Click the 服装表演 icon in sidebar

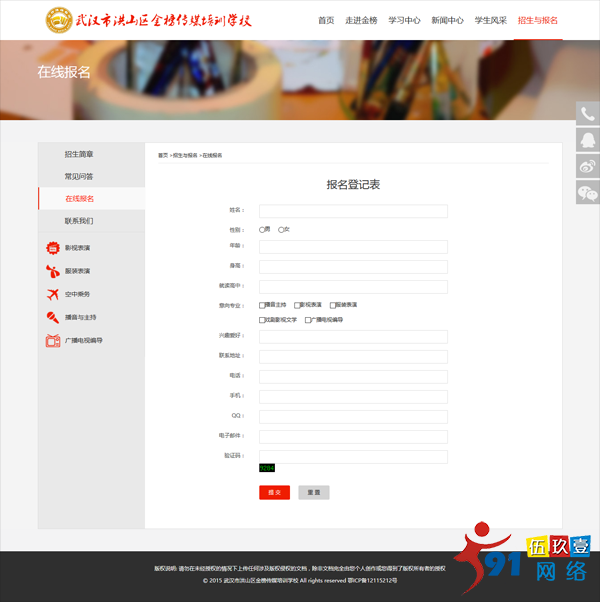53,271
